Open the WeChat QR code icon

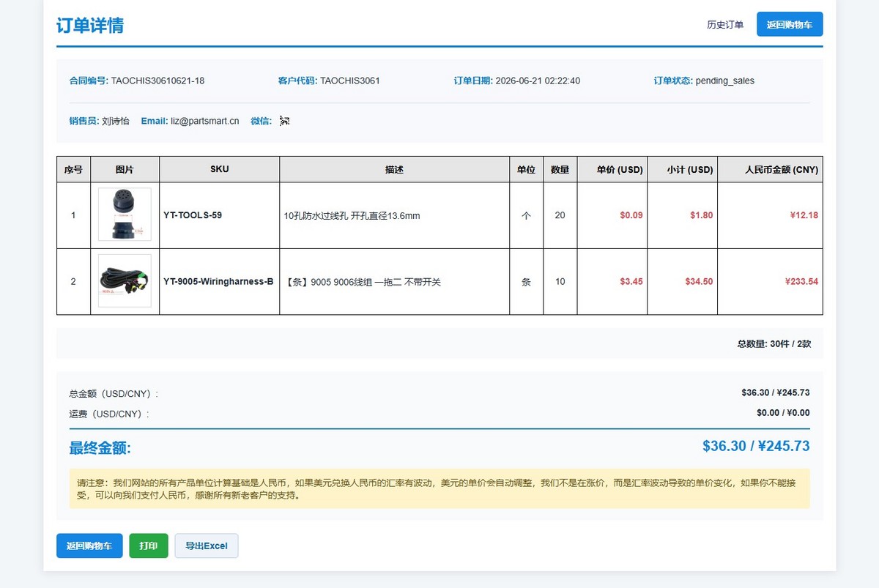[x=285, y=121]
